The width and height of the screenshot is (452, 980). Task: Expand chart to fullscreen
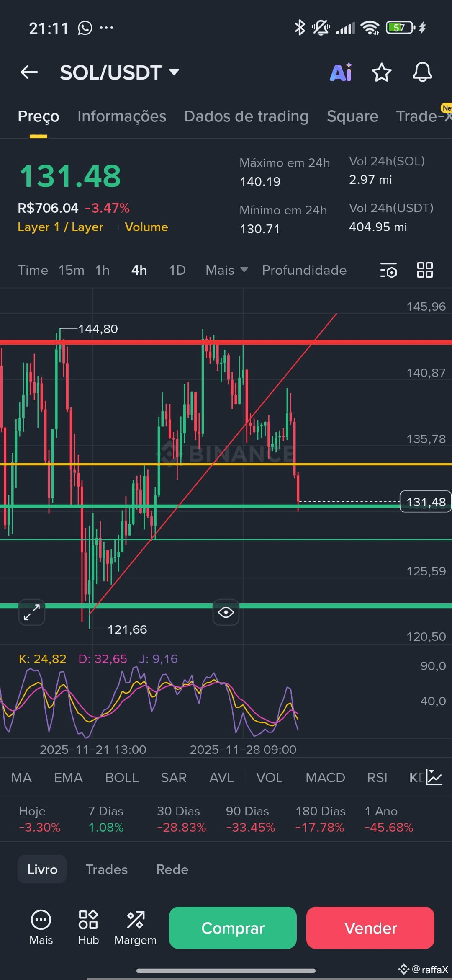(x=32, y=612)
